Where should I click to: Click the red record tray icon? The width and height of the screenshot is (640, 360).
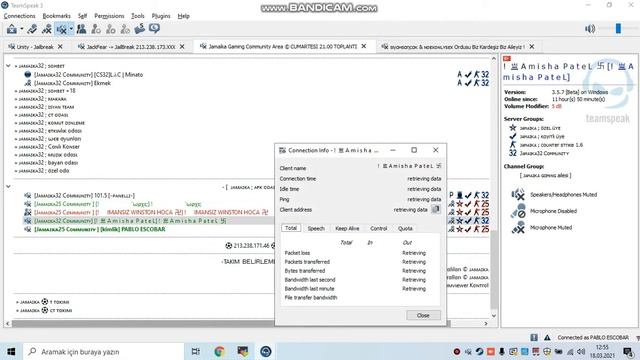coord(457,351)
